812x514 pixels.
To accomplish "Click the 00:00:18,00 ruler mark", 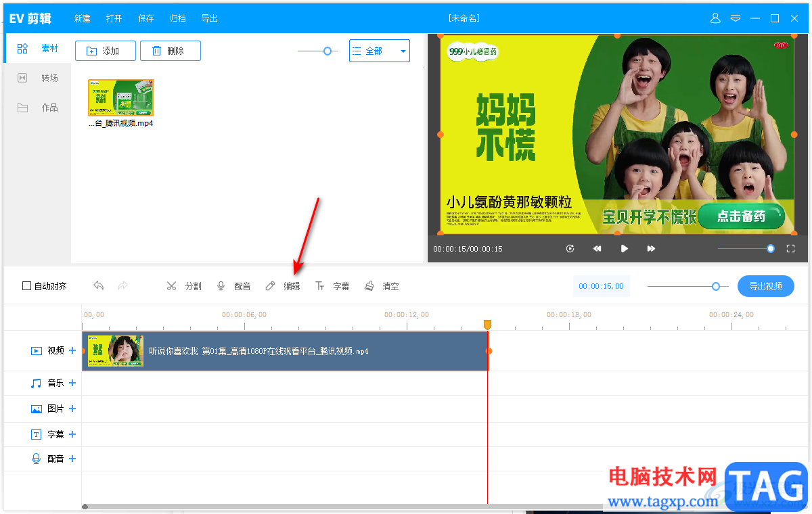I will pyautogui.click(x=569, y=314).
